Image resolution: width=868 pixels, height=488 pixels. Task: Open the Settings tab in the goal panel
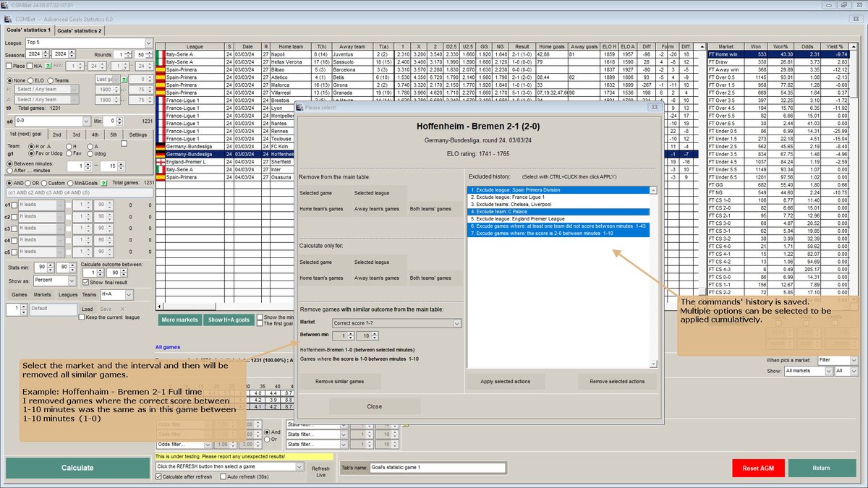point(138,134)
